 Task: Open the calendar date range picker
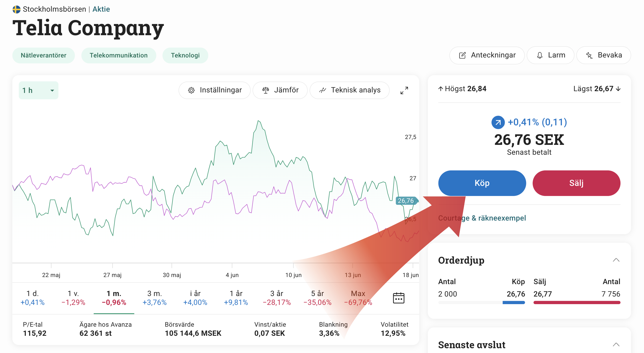[x=398, y=298]
